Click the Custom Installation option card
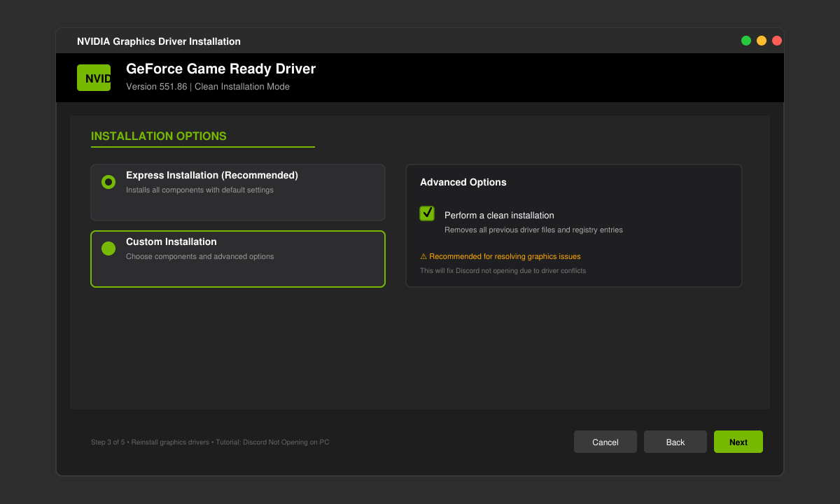 [x=238, y=259]
